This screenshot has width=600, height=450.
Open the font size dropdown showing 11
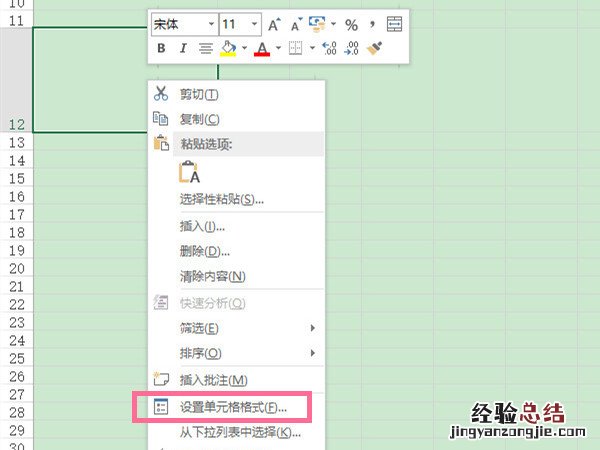tap(254, 24)
